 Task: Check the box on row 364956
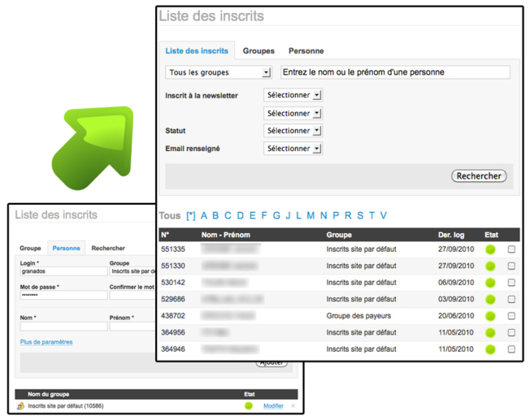511,332
